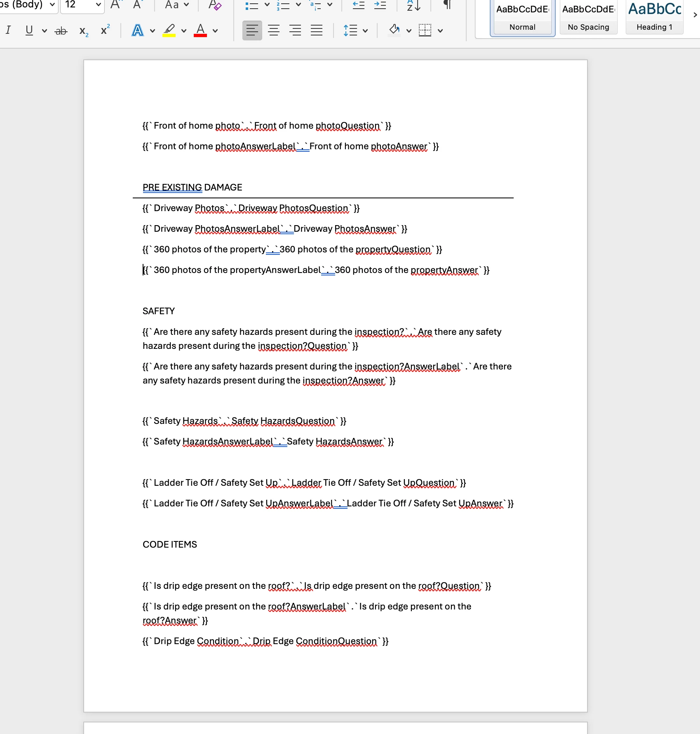Clear all formatting
Viewport: 700px width, 734px height.
[215, 5]
